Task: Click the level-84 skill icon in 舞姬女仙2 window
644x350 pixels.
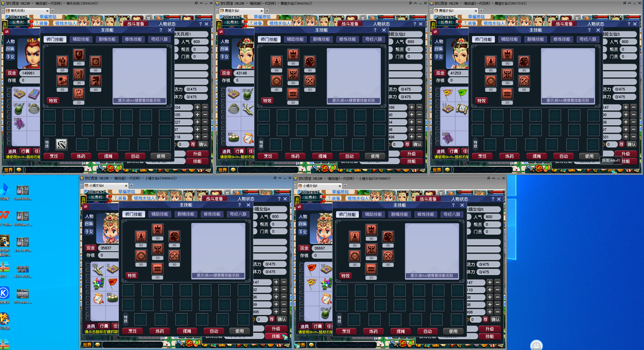Action: pyautogui.click(x=276, y=62)
